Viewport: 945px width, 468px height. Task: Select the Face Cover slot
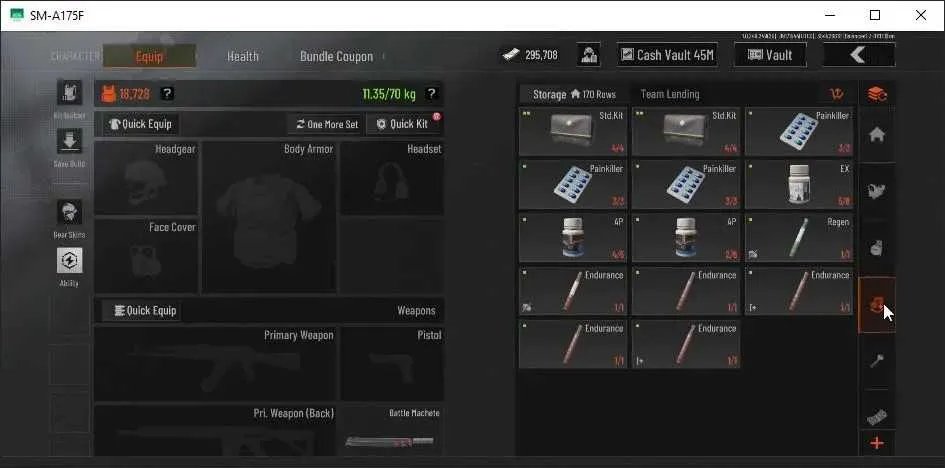coord(146,255)
